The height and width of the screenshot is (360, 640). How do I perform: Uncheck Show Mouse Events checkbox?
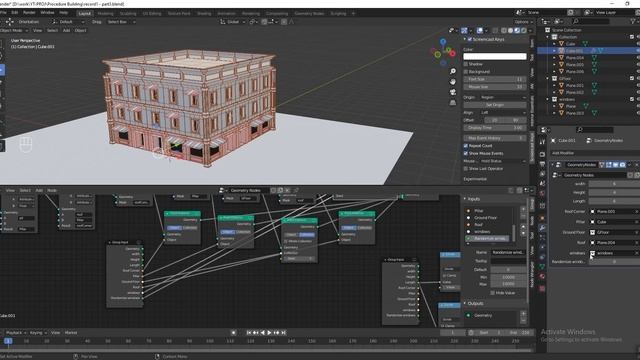(466, 153)
